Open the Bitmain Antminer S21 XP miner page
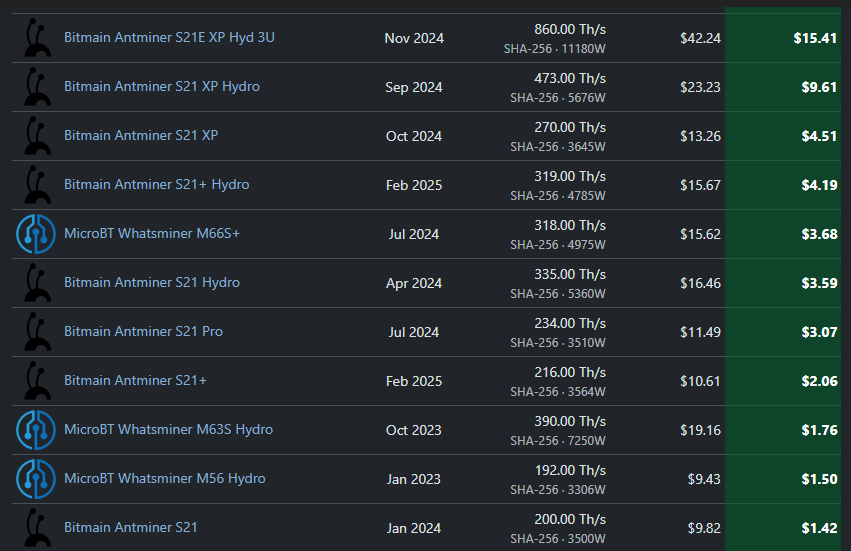Viewport: 851px width, 551px height. [141, 135]
